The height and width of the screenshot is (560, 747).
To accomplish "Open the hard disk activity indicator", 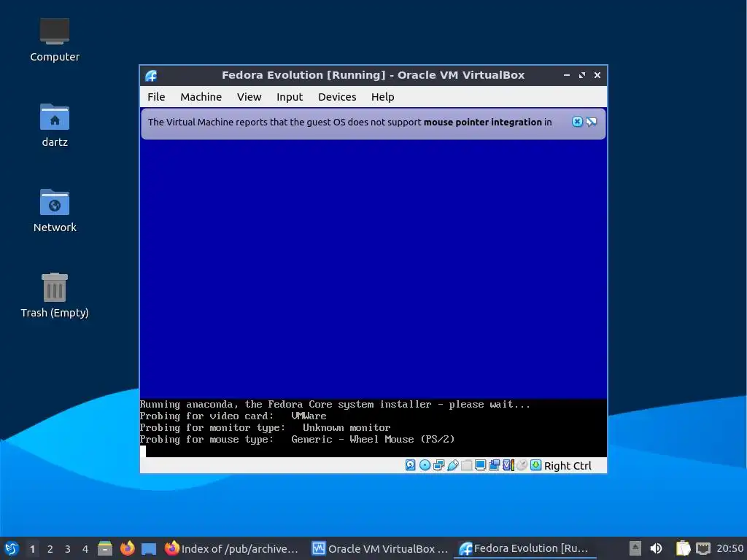I will [410, 465].
